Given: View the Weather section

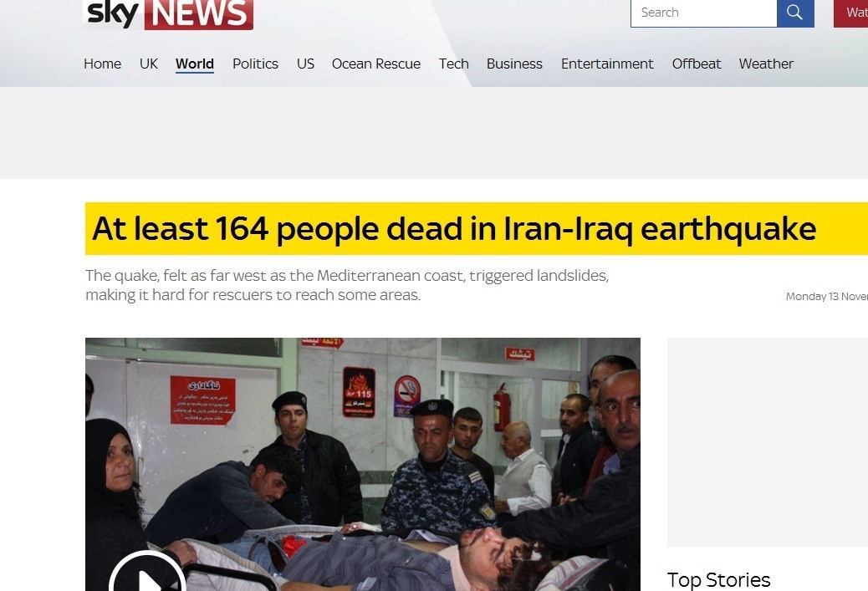Looking at the screenshot, I should point(766,64).
